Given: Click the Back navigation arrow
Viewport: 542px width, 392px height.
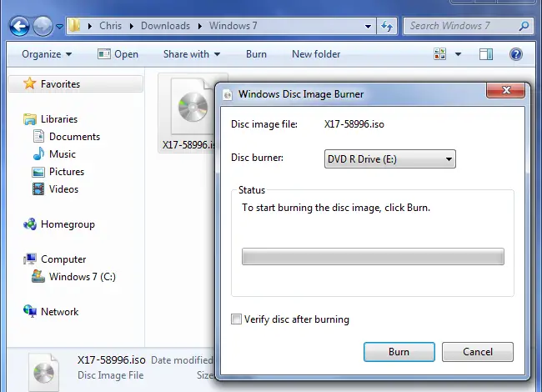Looking at the screenshot, I should pyautogui.click(x=19, y=26).
